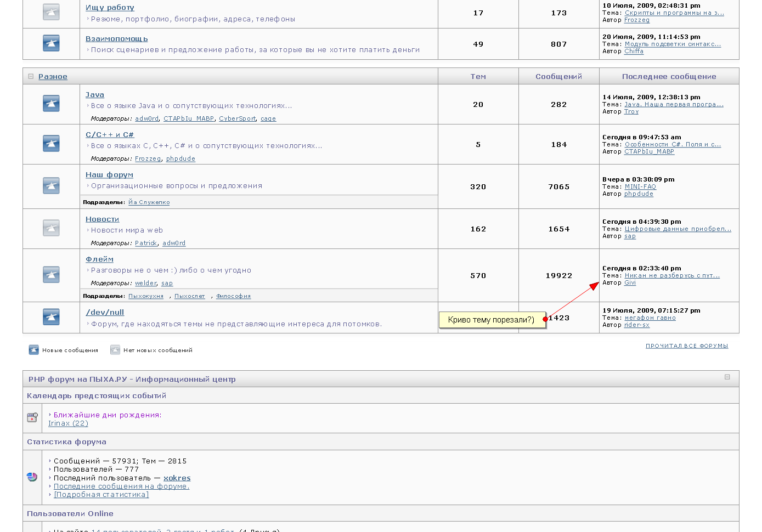Click the Java forum status icon
Viewport: 762px width, 532px height.
[51, 104]
